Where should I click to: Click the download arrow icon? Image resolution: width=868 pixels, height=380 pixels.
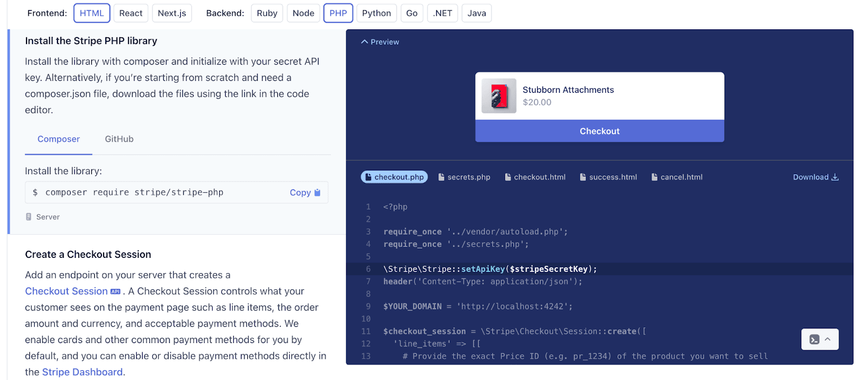point(835,177)
